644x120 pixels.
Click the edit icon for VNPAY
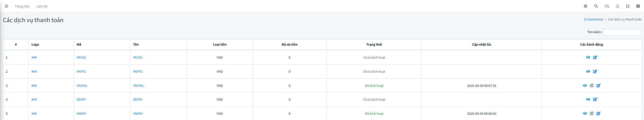[598, 114]
